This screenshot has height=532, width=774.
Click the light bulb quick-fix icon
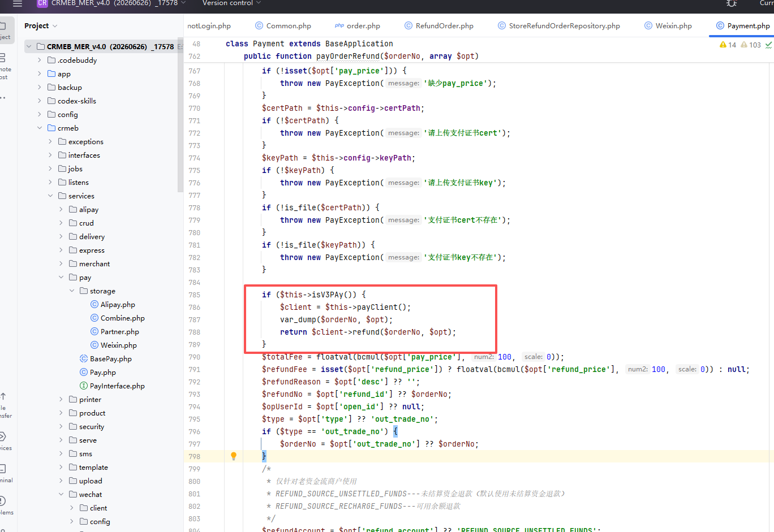coord(233,456)
